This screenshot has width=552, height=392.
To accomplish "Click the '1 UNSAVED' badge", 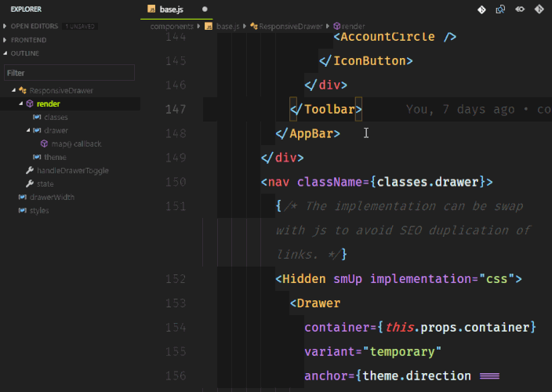I will pos(80,27).
